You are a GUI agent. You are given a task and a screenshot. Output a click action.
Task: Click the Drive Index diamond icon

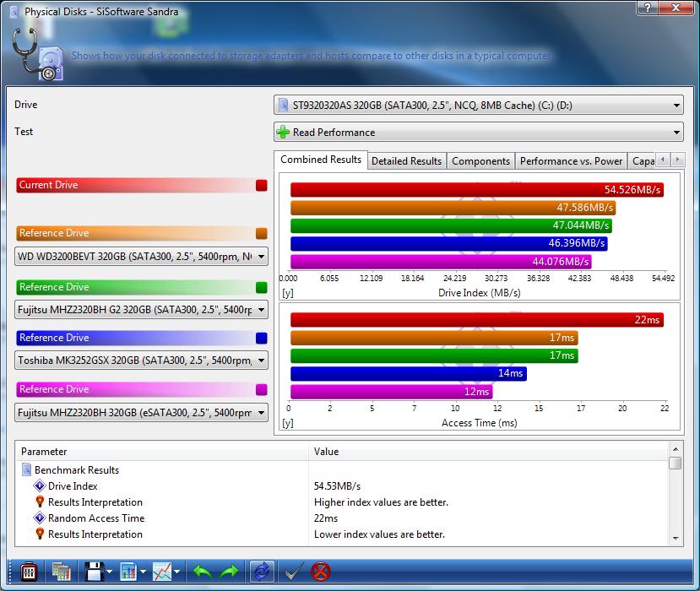coord(40,485)
